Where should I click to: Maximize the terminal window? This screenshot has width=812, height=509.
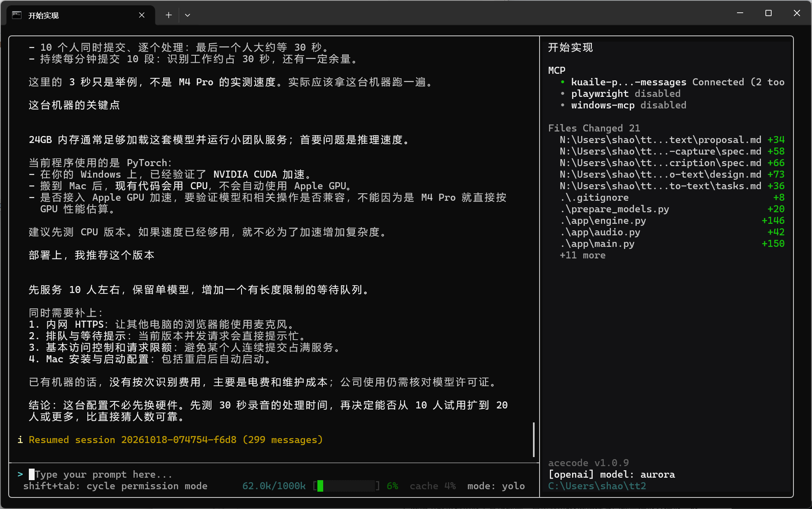tap(768, 13)
